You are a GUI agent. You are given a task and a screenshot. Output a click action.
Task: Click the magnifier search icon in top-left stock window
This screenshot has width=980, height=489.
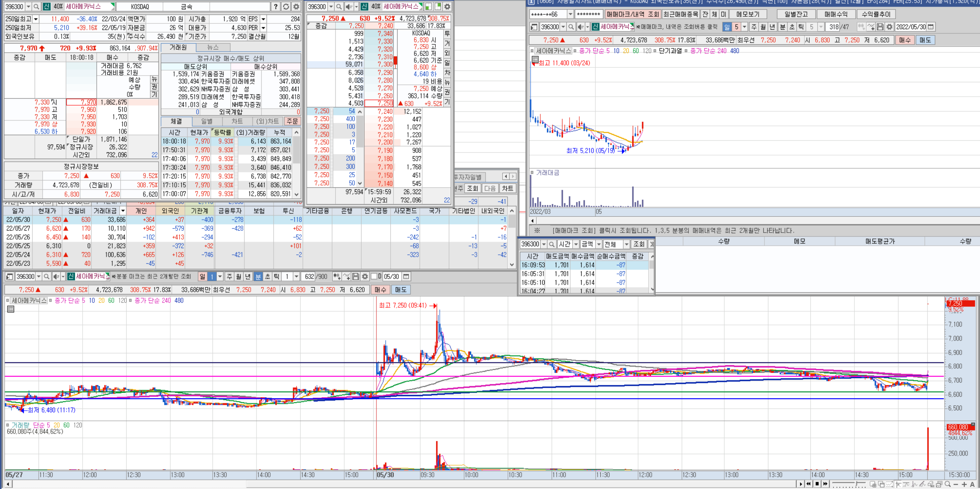[36, 7]
